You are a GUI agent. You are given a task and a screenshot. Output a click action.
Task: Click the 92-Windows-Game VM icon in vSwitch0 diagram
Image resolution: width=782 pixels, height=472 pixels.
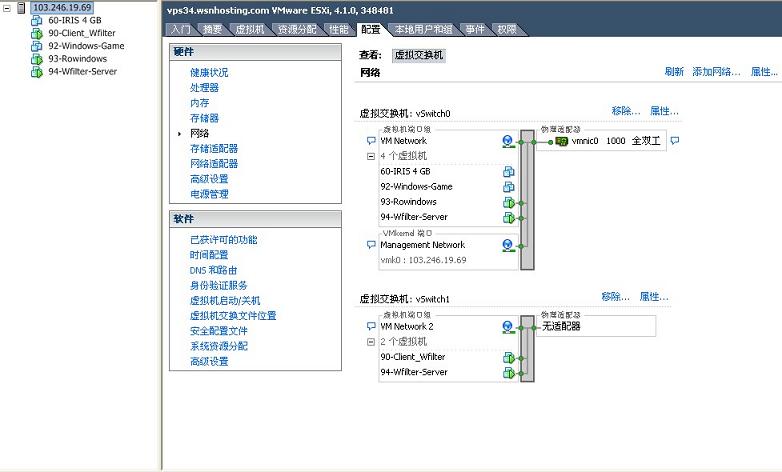point(508,187)
